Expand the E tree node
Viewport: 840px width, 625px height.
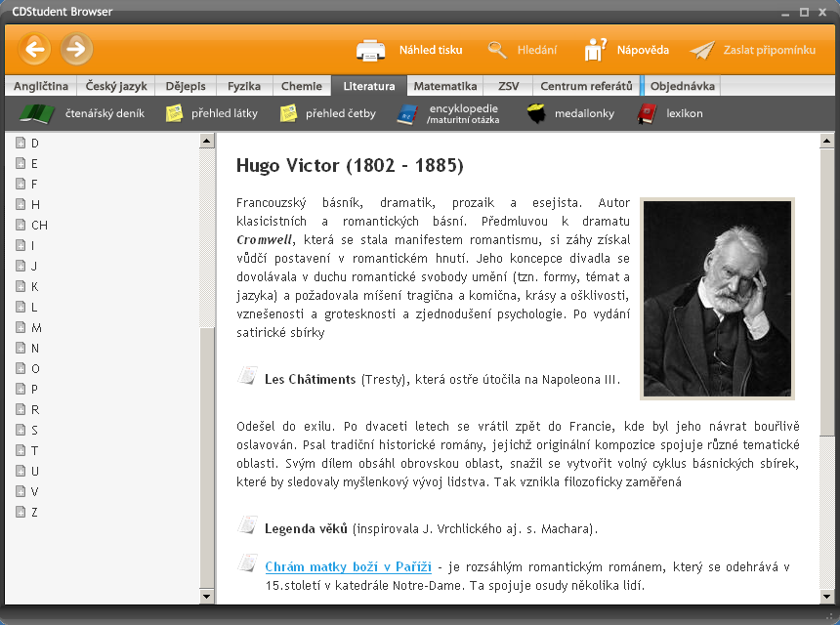pyautogui.click(x=21, y=163)
